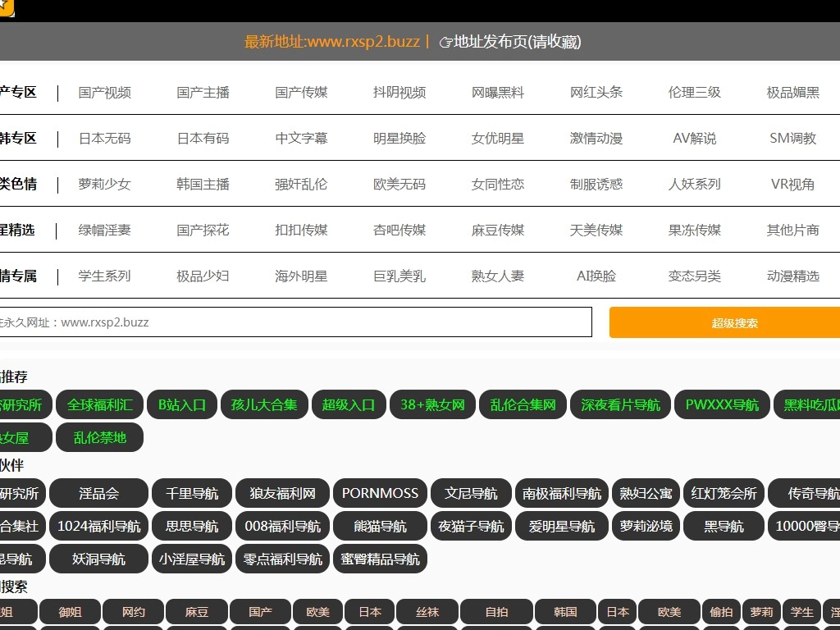Open the 地址发布页 link in the header
Screen dimensions: 840x630
click(x=512, y=42)
